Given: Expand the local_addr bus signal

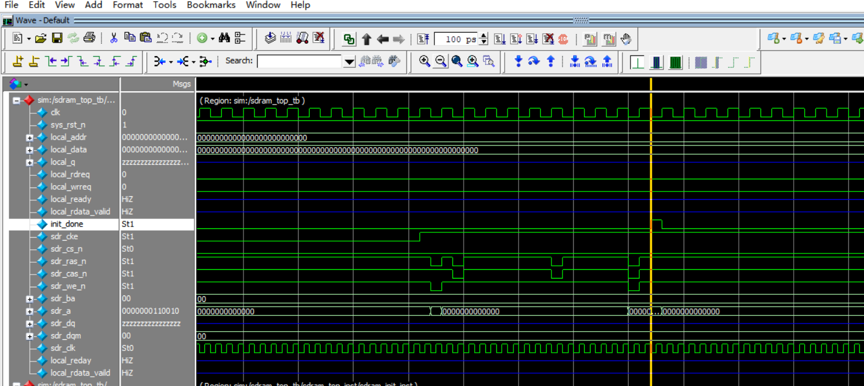Looking at the screenshot, I should pyautogui.click(x=29, y=137).
